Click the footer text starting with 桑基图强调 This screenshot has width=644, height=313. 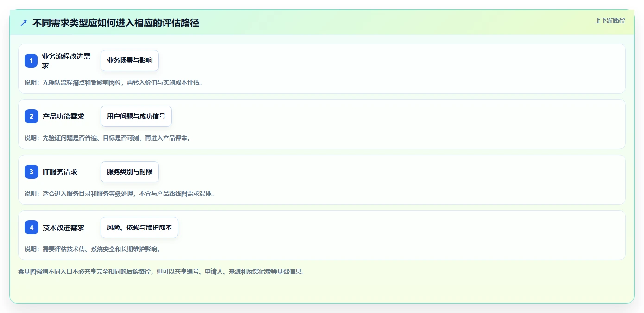pos(161,272)
